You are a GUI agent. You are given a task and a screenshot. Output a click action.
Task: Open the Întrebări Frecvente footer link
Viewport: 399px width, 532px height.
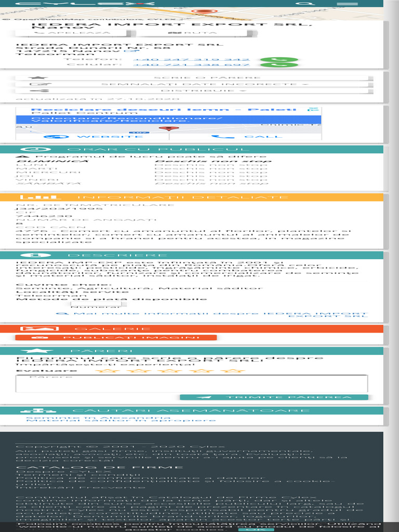pos(81,487)
